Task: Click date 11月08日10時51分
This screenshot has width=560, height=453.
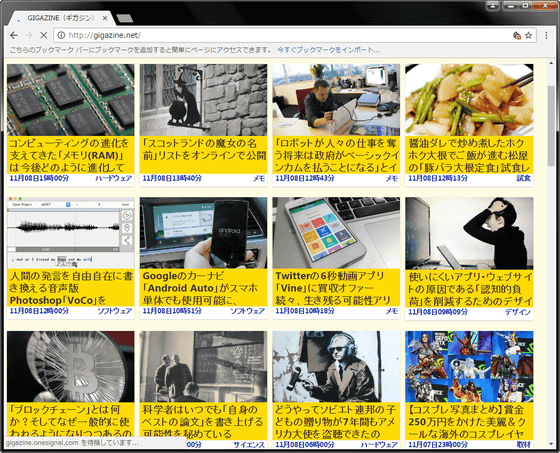Action: coord(172,311)
